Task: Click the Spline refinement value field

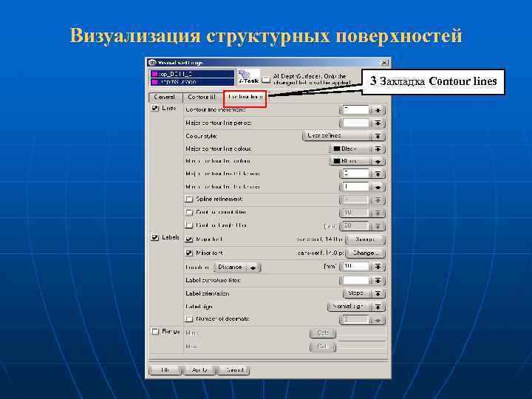Action: [x=355, y=199]
